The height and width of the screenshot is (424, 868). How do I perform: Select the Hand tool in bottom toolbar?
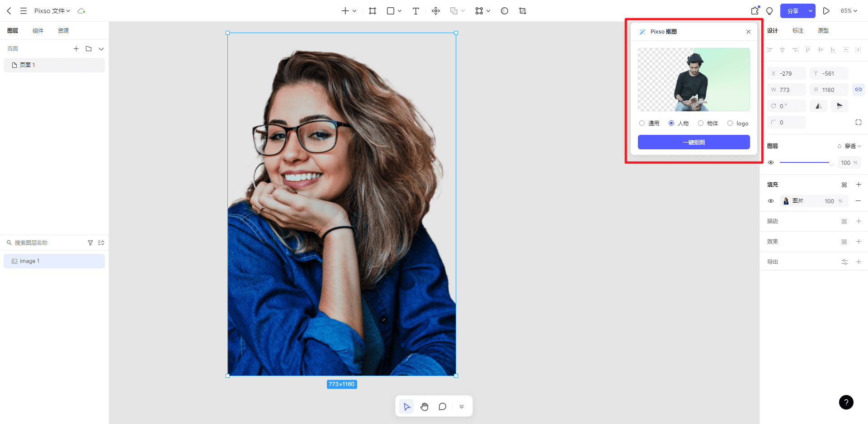point(424,406)
